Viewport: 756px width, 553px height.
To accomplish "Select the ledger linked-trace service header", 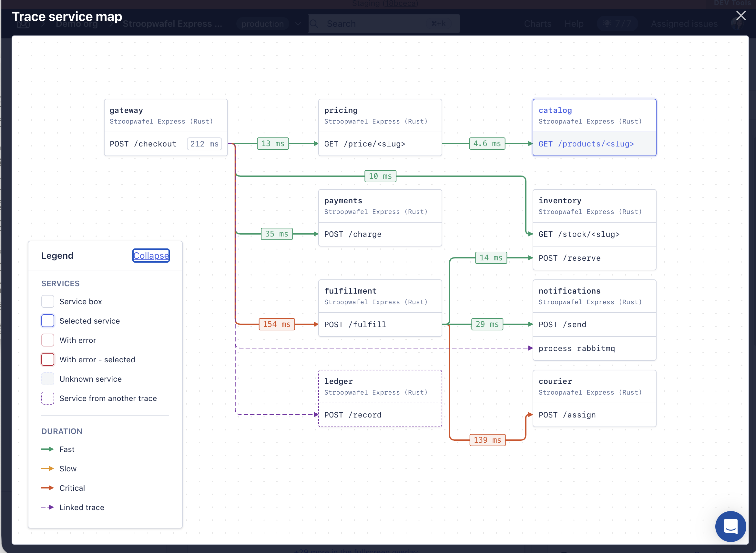I will pyautogui.click(x=380, y=387).
